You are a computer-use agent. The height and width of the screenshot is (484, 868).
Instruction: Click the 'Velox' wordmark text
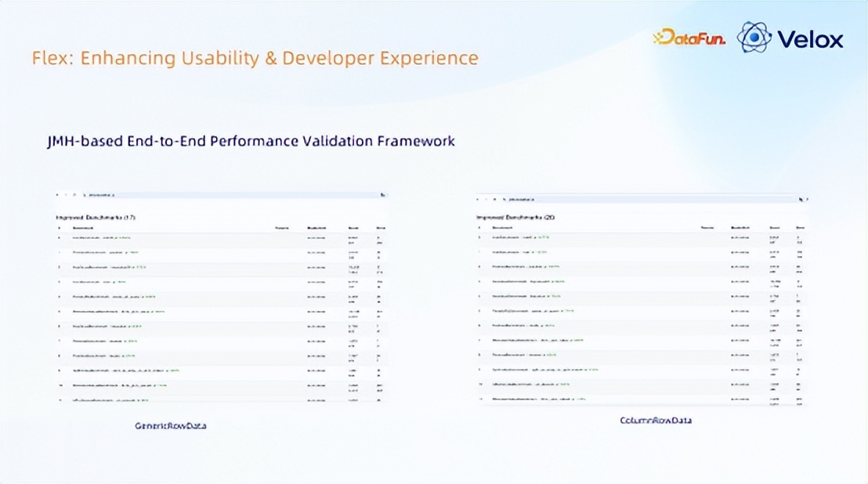810,39
